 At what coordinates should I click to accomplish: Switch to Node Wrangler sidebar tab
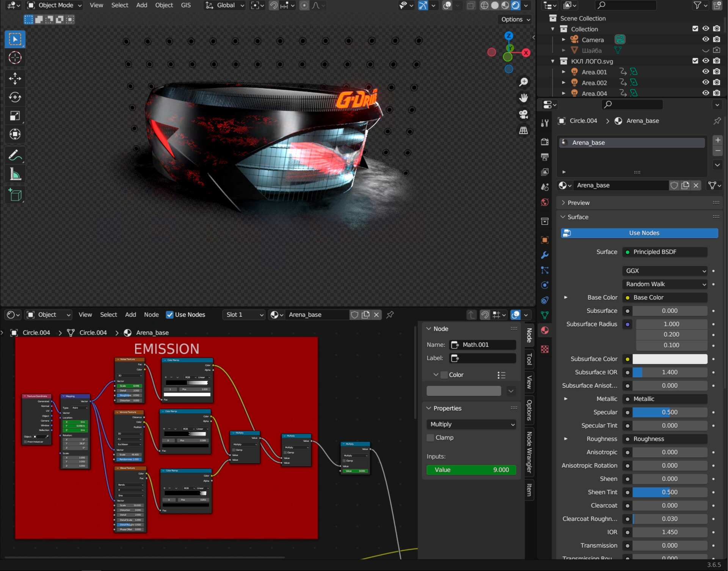tap(529, 452)
